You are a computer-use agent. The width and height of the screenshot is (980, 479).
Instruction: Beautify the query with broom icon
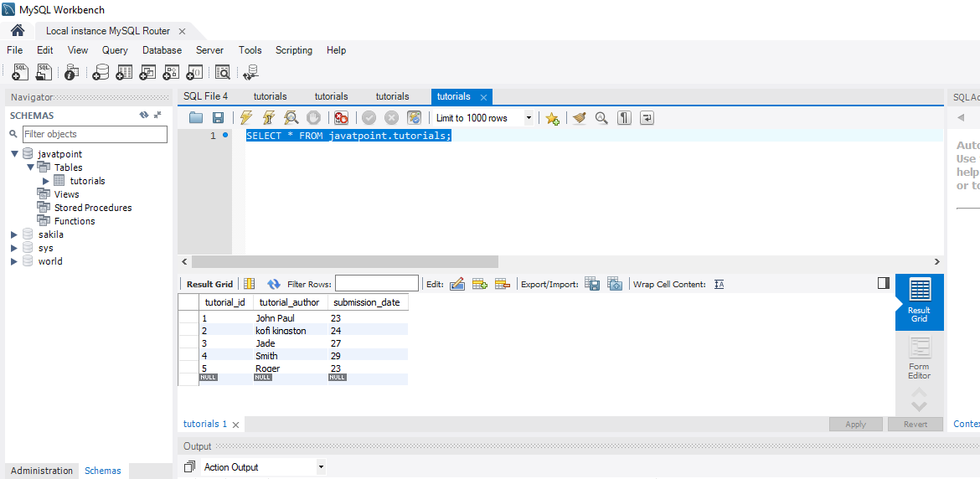pyautogui.click(x=580, y=117)
